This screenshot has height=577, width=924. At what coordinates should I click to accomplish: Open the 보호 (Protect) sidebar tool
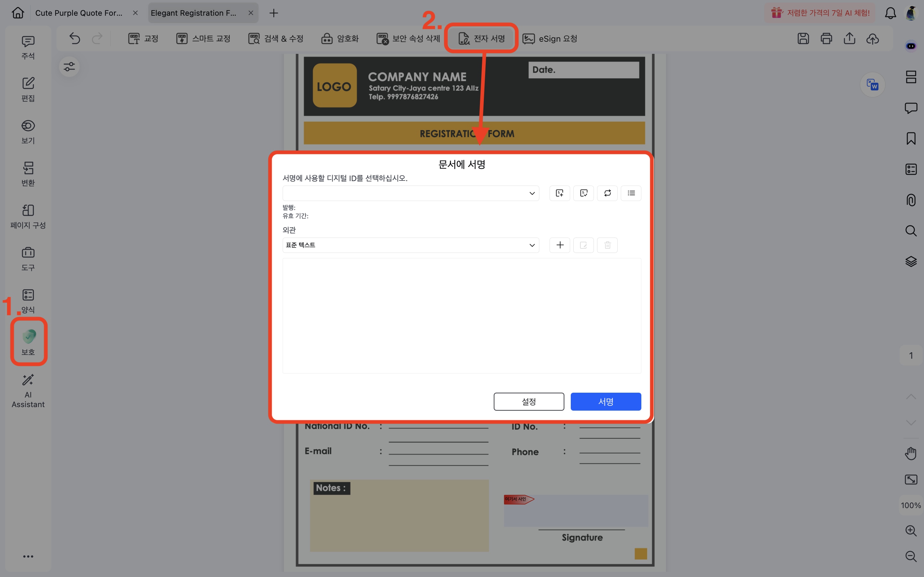point(28,341)
